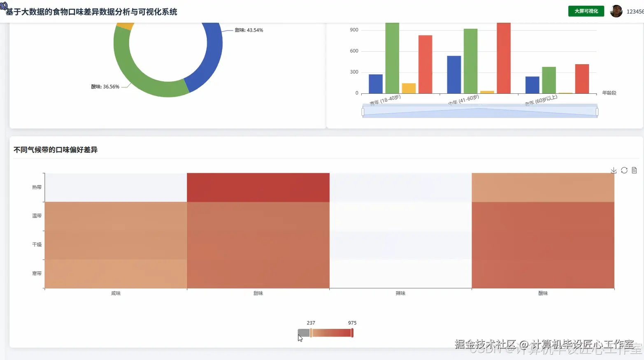Click the 热带 y-axis label
Viewport: 644px width, 360px height.
click(37, 187)
